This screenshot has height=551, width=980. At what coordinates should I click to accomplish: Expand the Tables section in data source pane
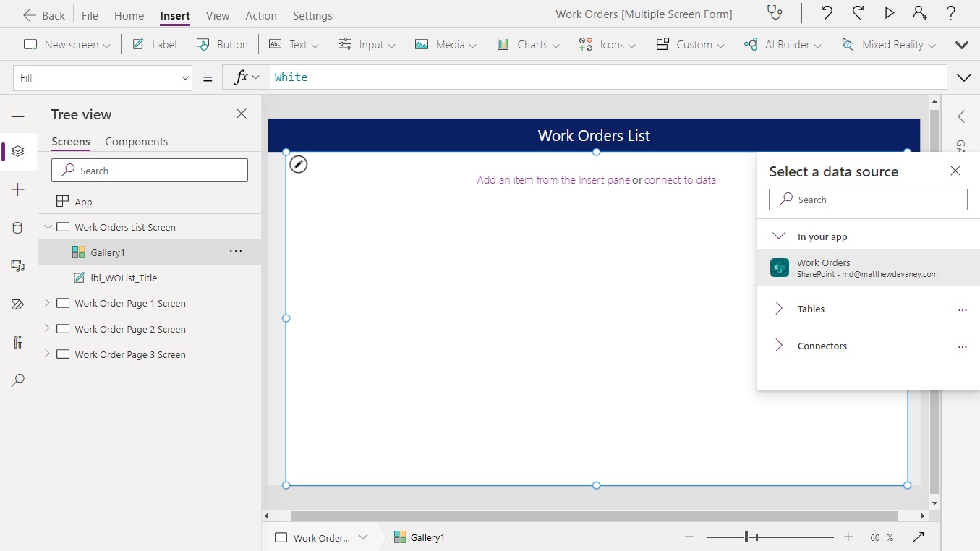779,309
